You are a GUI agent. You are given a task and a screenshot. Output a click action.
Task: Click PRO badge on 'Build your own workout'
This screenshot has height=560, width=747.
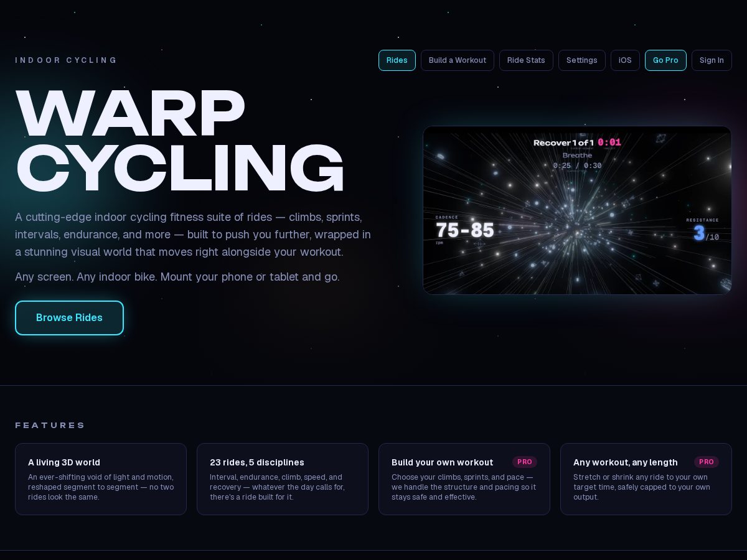[x=525, y=462]
